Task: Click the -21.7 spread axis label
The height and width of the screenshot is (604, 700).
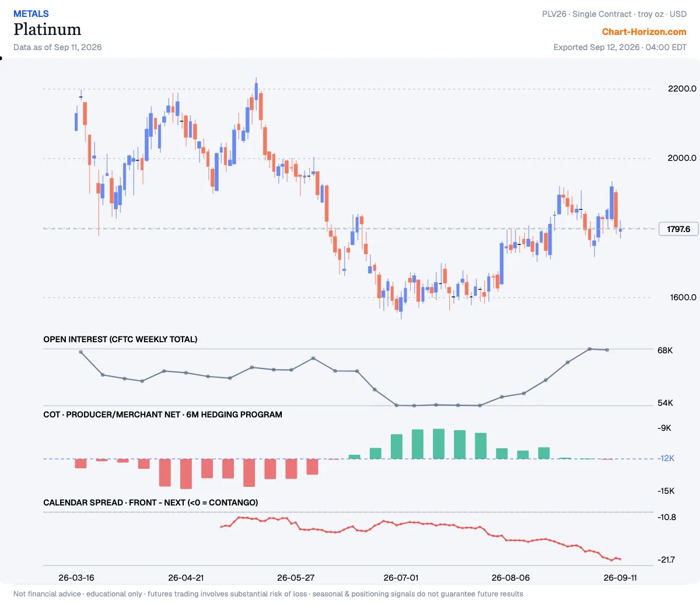Action: click(x=667, y=560)
